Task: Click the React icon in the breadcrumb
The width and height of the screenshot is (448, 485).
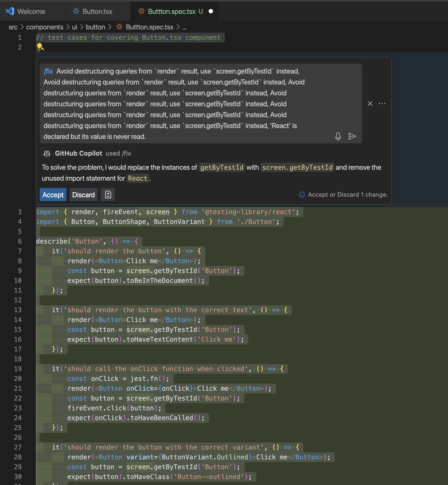Action: [x=119, y=27]
